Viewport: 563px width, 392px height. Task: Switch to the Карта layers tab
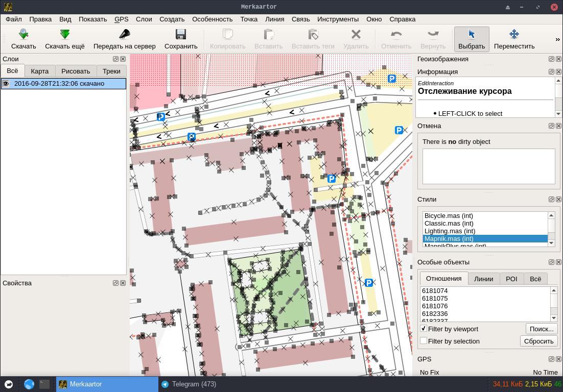pyautogui.click(x=39, y=71)
